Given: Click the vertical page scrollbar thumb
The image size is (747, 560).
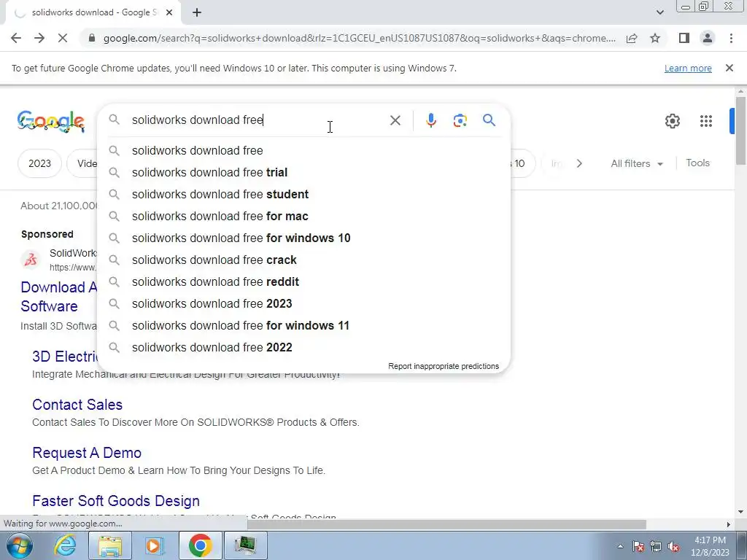Looking at the screenshot, I should [x=740, y=130].
